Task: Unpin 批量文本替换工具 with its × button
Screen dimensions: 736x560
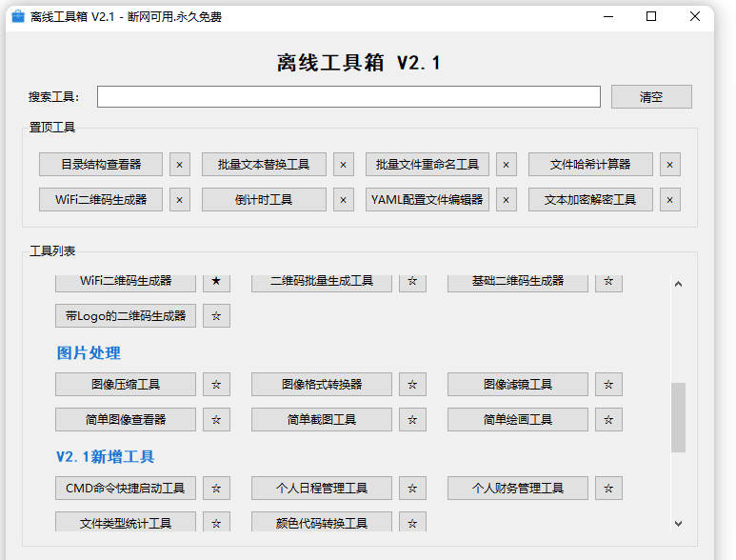Action: pos(343,165)
